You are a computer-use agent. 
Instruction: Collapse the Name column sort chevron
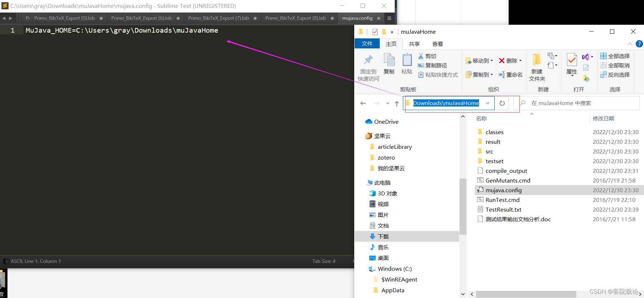(532, 114)
